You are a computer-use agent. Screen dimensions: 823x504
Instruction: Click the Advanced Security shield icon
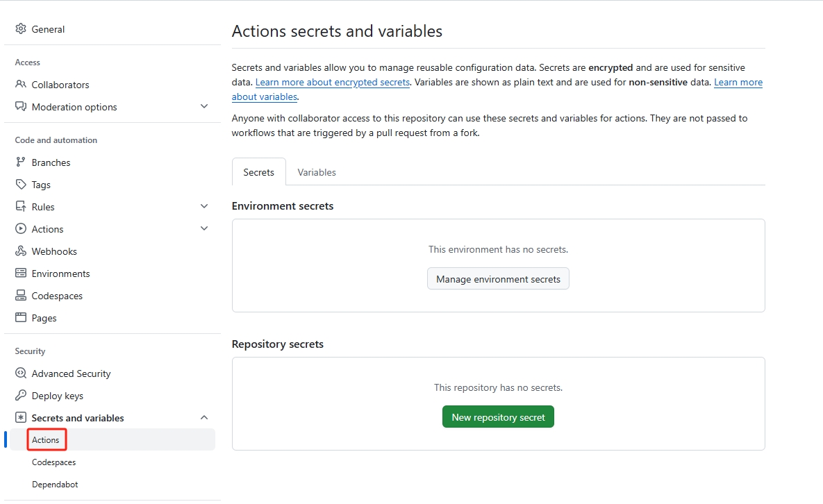21,373
